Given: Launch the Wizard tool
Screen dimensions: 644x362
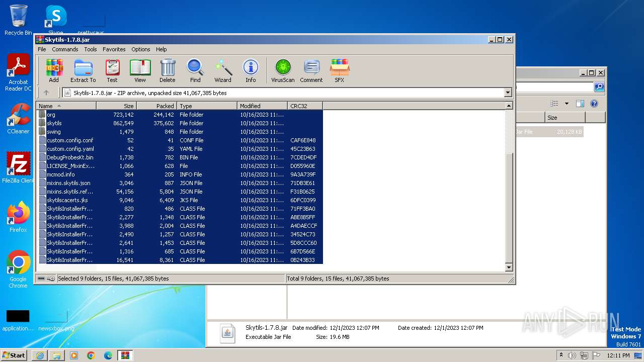Looking at the screenshot, I should coord(223,71).
